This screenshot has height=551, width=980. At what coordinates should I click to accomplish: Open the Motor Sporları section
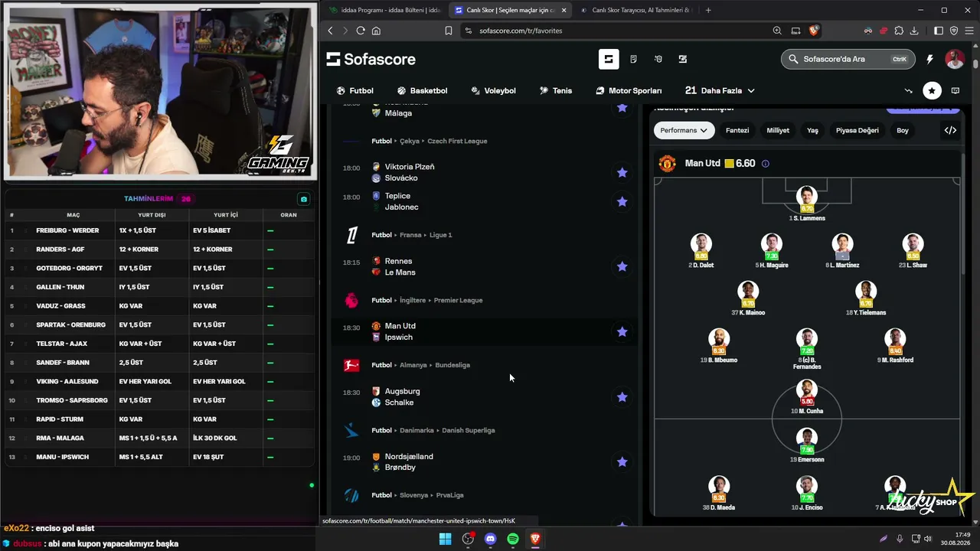629,90
